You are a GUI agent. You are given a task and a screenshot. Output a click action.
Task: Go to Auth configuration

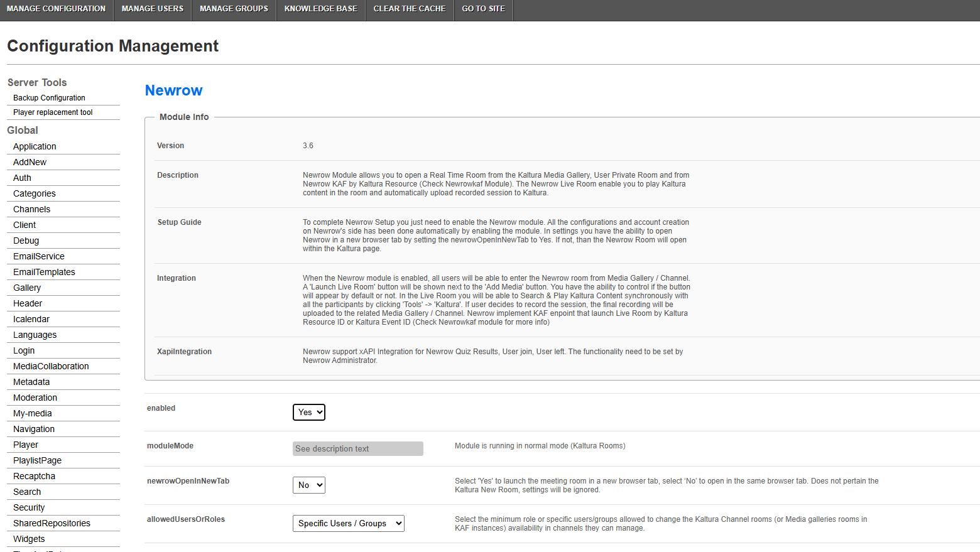(22, 178)
